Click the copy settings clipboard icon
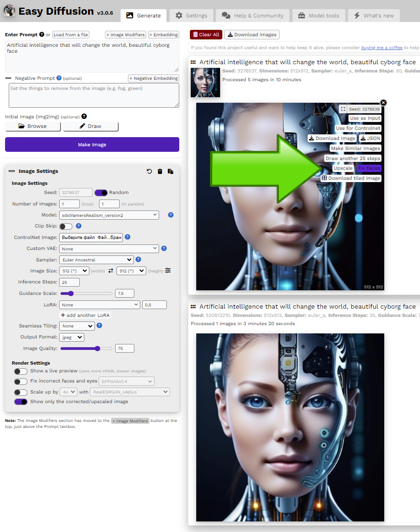Viewport: 420px width, 532px height. coord(160,172)
